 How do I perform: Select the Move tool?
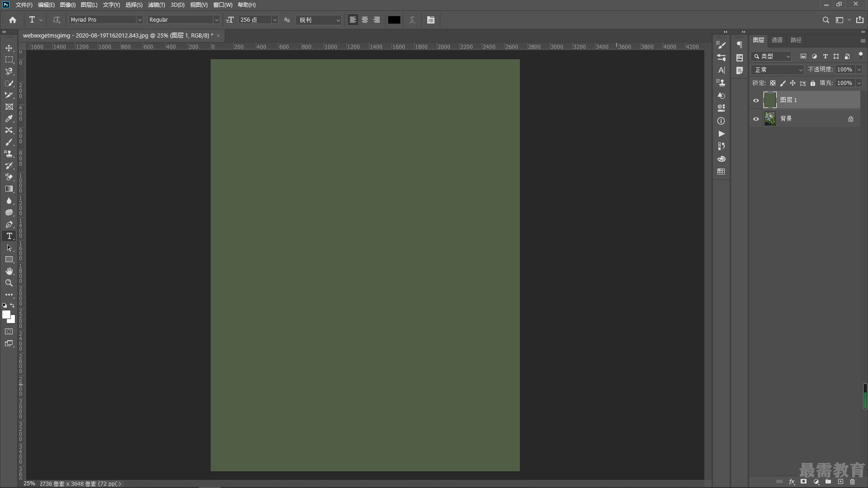tap(9, 48)
